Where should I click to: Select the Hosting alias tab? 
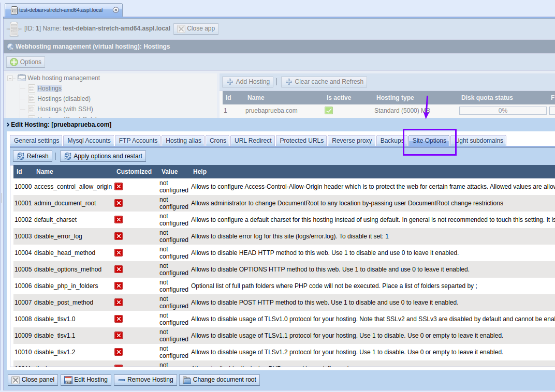point(183,141)
